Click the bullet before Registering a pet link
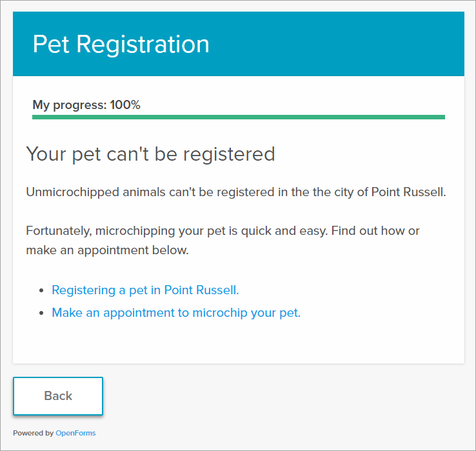The height and width of the screenshot is (451, 476). coord(41,290)
